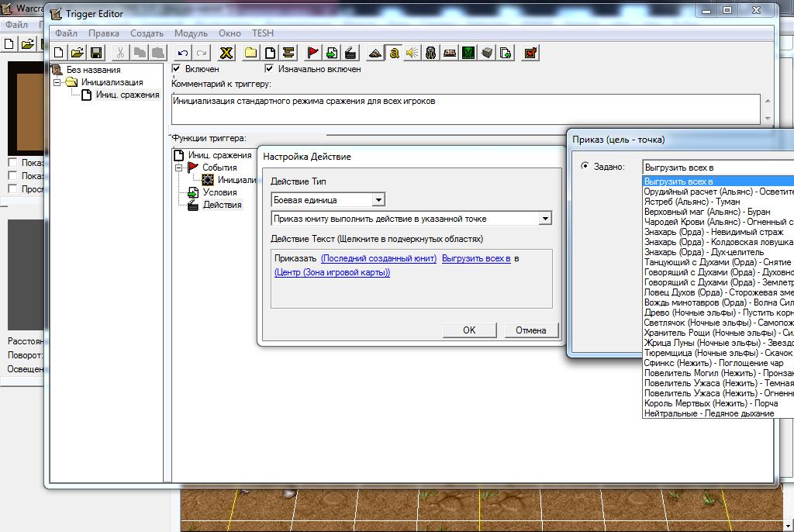Select the Задано radio button
Image resolution: width=794 pixels, height=532 pixels.
[x=585, y=166]
